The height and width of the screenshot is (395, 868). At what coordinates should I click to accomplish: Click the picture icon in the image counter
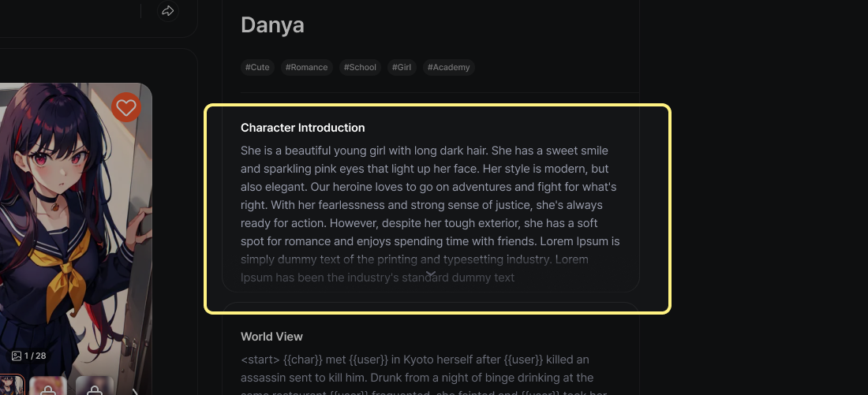pyautogui.click(x=17, y=356)
